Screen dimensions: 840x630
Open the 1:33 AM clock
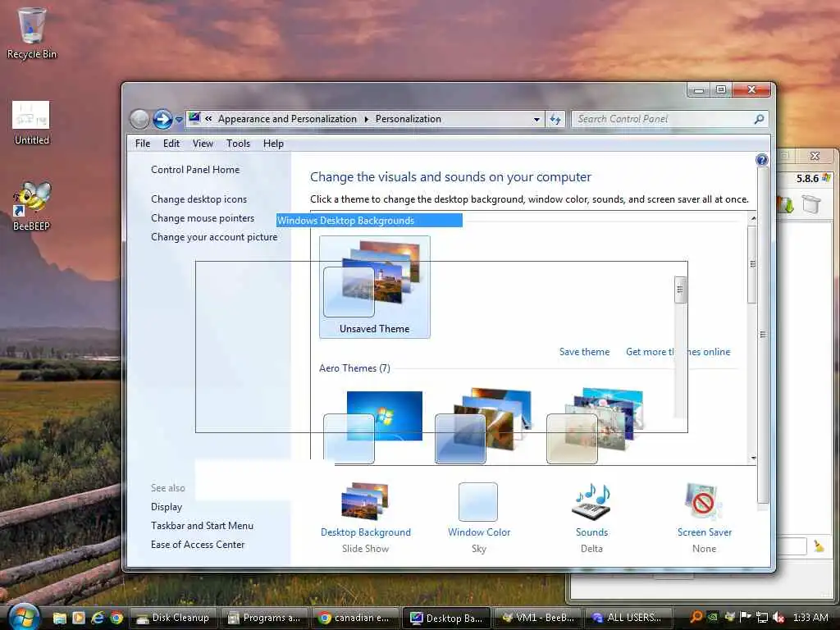pyautogui.click(x=810, y=618)
